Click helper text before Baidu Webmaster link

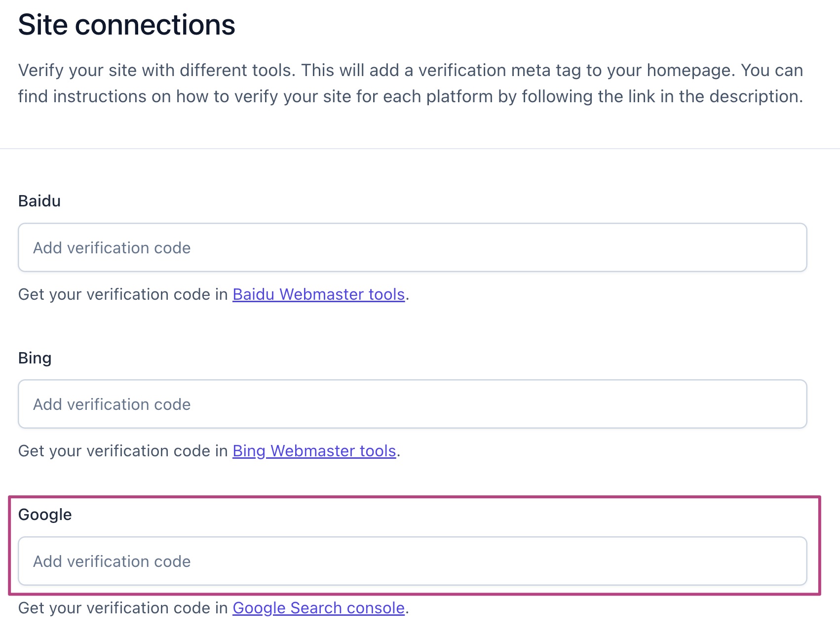point(123,294)
